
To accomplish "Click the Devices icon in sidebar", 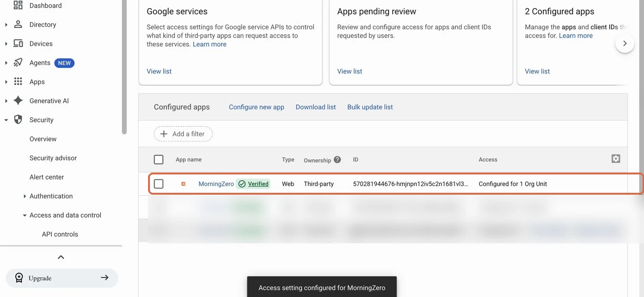I will [x=18, y=43].
